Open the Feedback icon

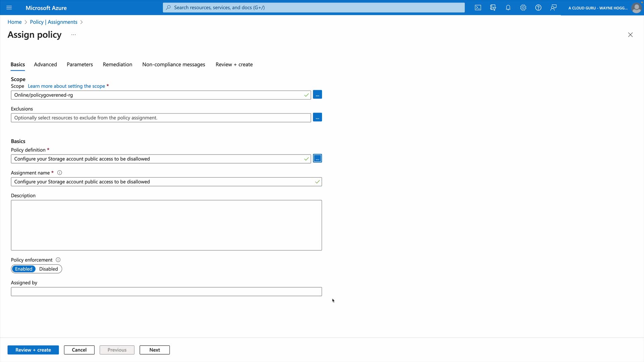click(x=553, y=8)
